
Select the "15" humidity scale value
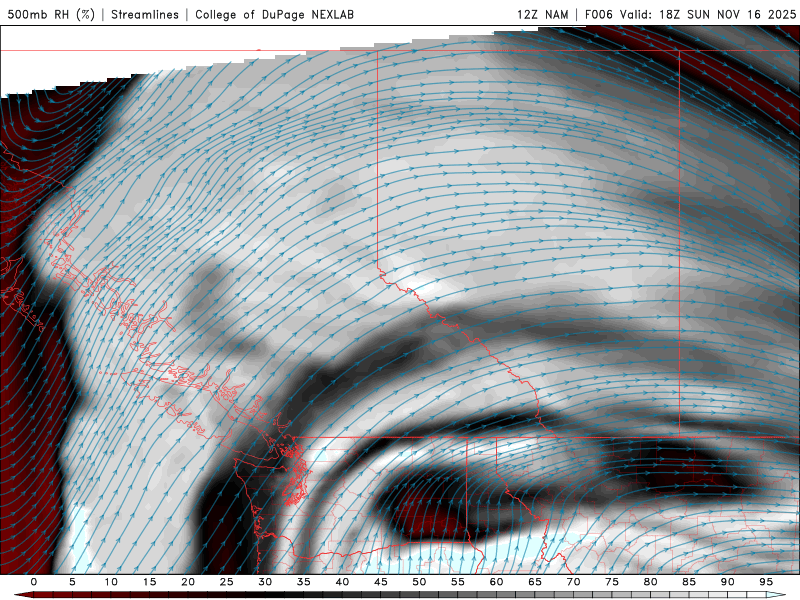coord(149,582)
